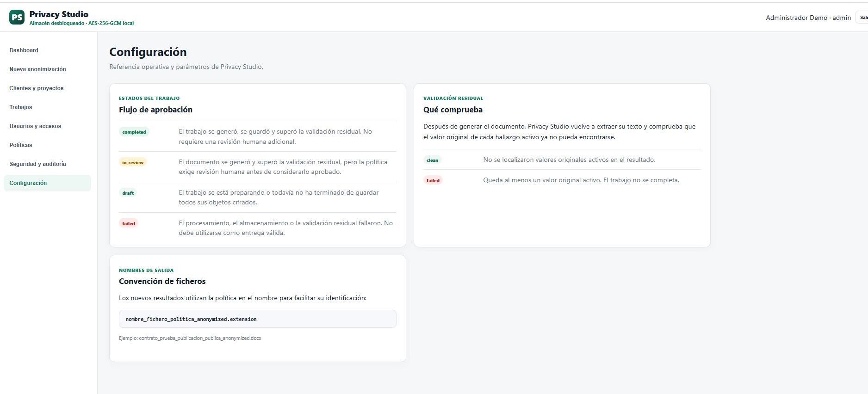Click the paragraph 'Después de generar el documento'

click(559, 132)
